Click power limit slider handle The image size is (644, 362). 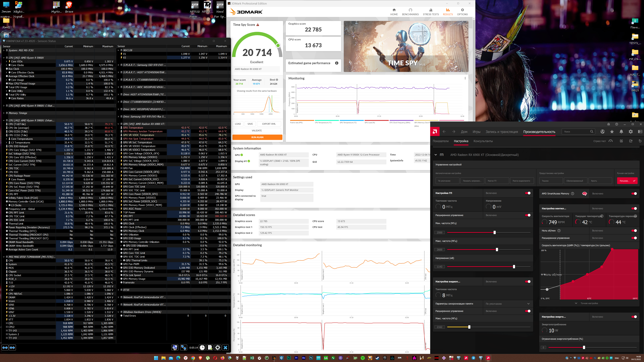click(x=584, y=348)
